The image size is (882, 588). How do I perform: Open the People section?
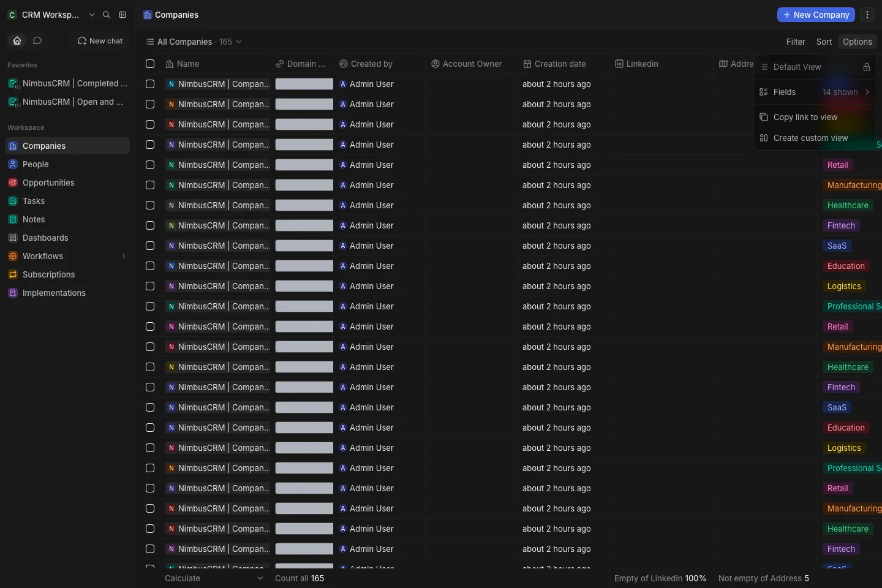point(67,164)
